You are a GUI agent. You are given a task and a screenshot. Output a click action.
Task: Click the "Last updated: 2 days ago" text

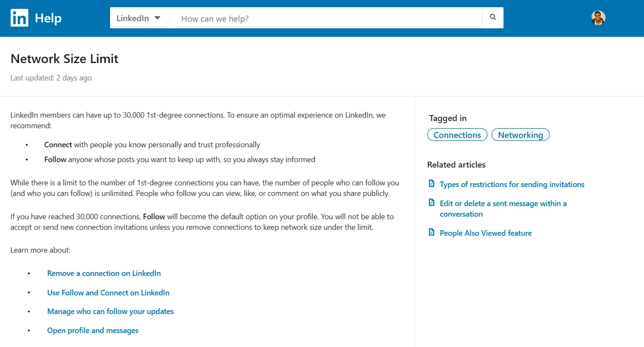point(51,78)
